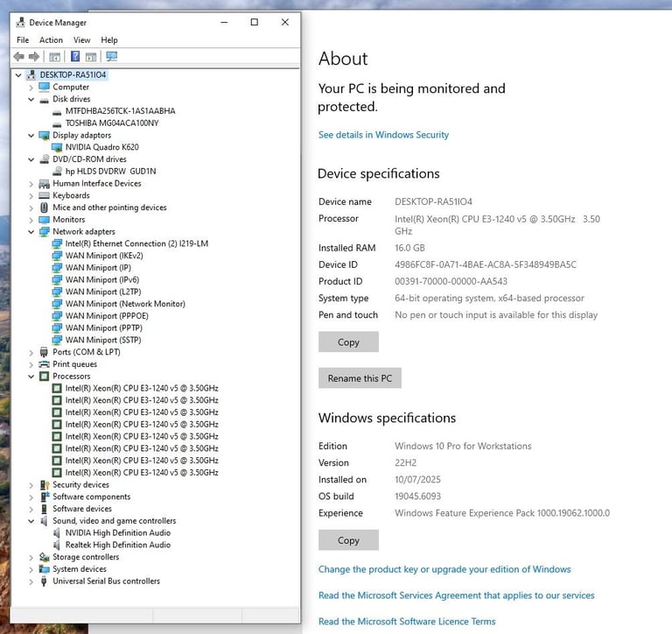Expand the Universal Serial Bus controllers category
Screen dimensions: 672x634
coord(31,581)
